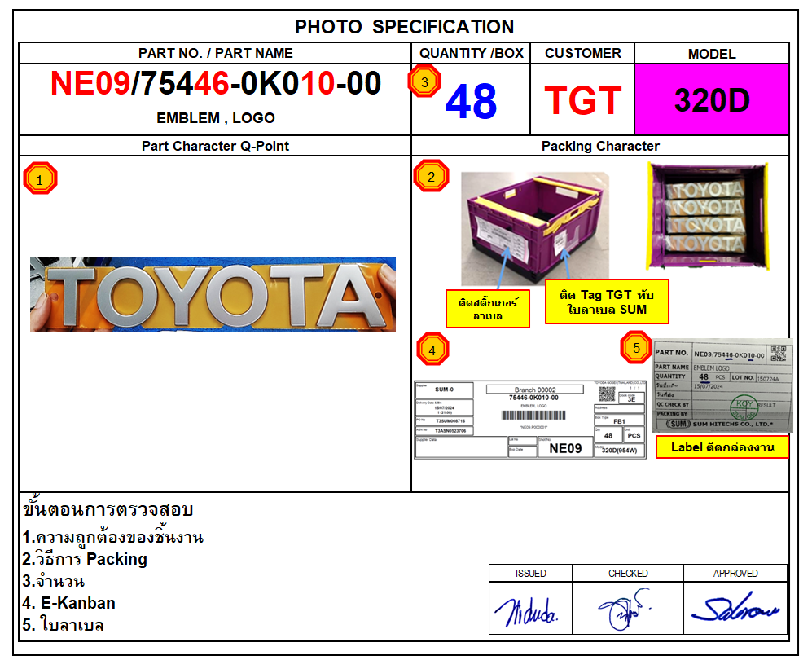Image resolution: width=812 pixels, height=669 pixels.
Task: Click the part number NE09/75446-0K010-00
Action: 216,83
